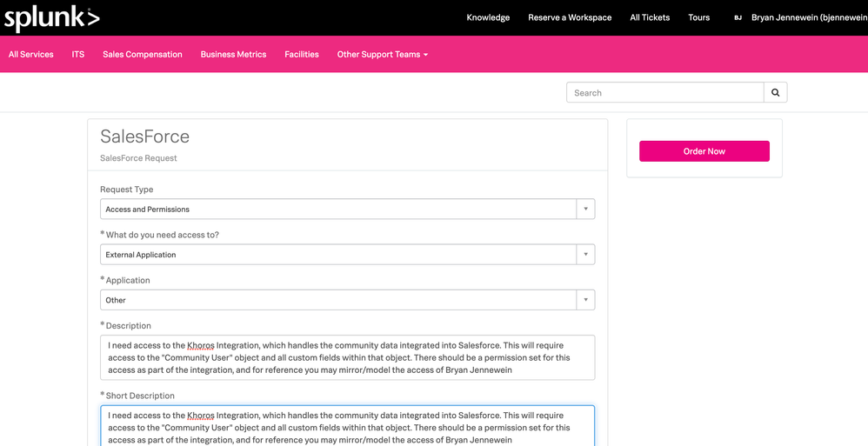Screen dimensions: 868x446
Task: Click the 'SalesForce Request' subtitle text
Action: 138,158
